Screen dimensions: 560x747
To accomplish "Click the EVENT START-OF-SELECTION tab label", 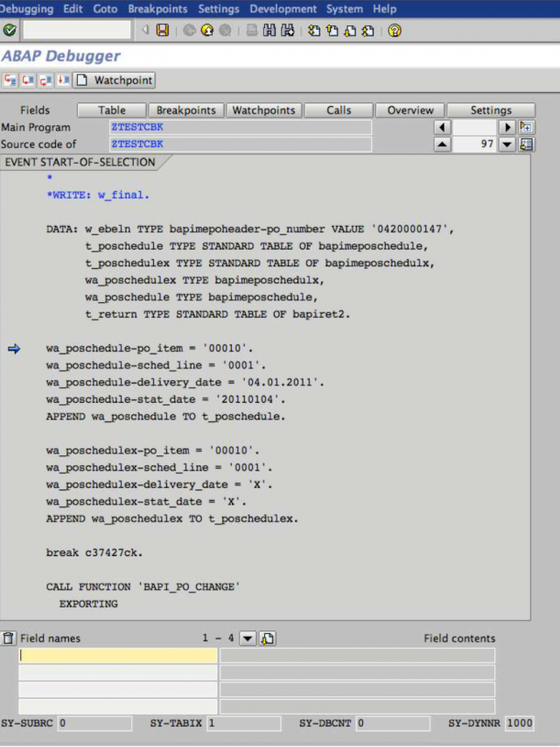I will [x=80, y=162].
